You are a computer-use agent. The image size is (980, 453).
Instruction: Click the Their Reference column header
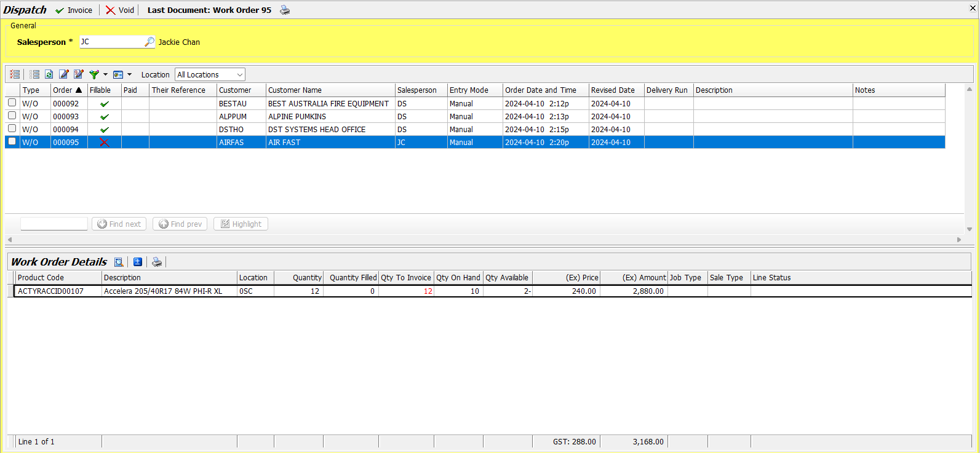183,90
